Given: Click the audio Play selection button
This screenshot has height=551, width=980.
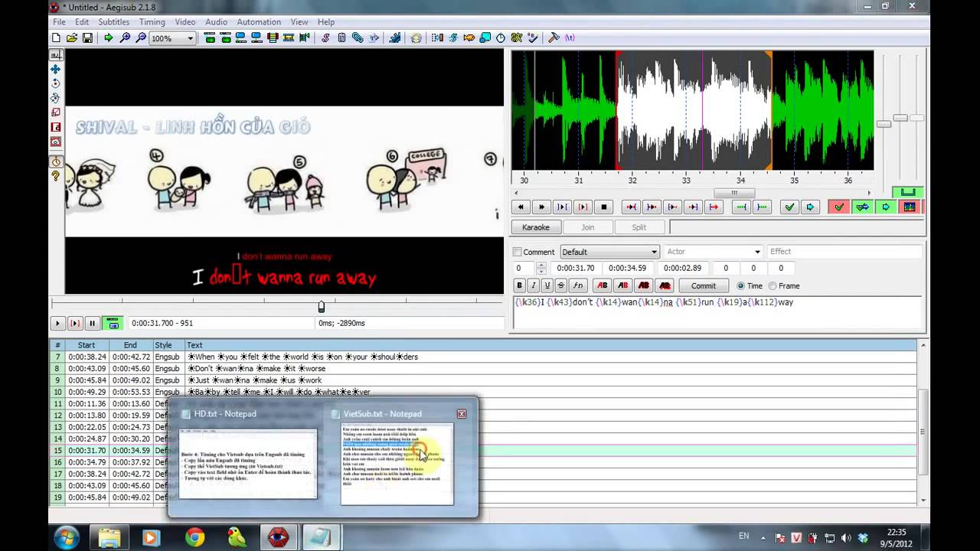Looking at the screenshot, I should (x=562, y=207).
